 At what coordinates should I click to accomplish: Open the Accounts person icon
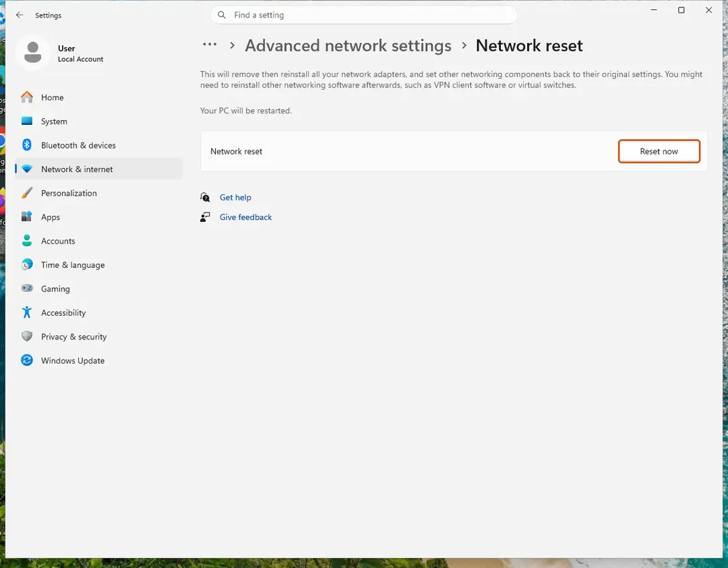pos(27,241)
